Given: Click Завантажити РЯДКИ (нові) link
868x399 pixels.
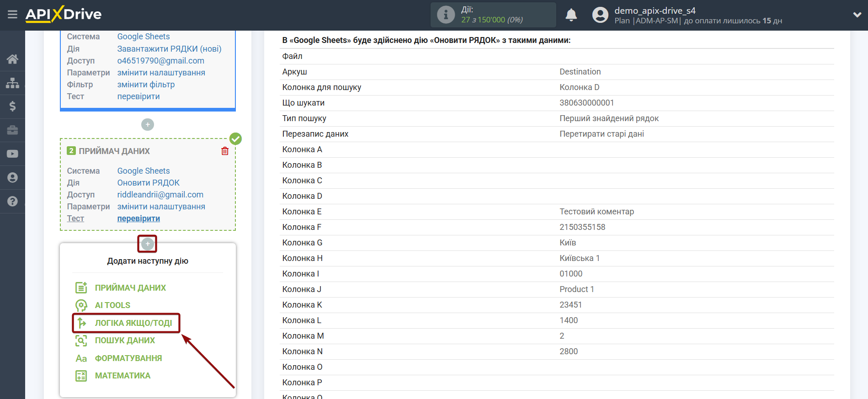Looking at the screenshot, I should pyautogui.click(x=169, y=49).
